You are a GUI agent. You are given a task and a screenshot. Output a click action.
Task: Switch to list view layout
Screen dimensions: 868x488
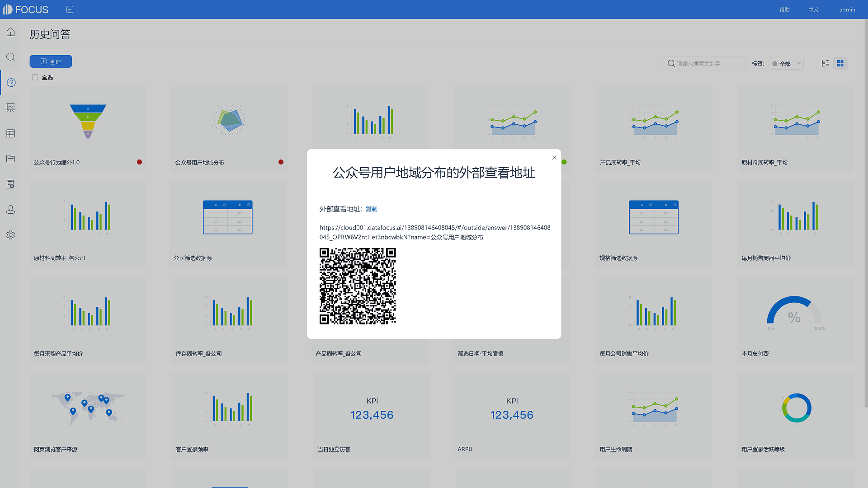[x=825, y=63]
